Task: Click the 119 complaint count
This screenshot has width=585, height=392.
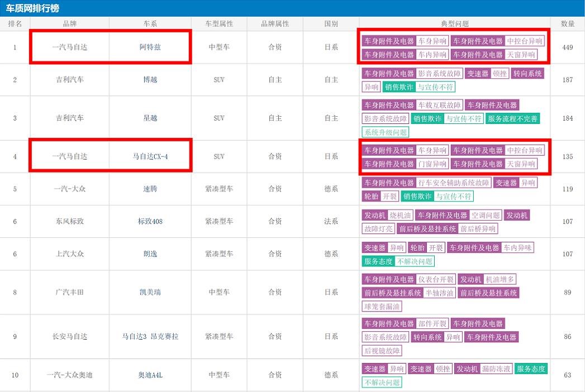Action: click(568, 189)
